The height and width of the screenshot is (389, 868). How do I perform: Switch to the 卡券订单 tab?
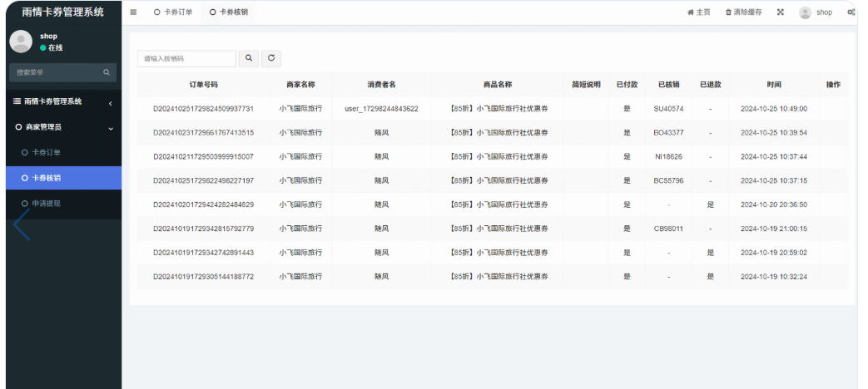click(173, 12)
